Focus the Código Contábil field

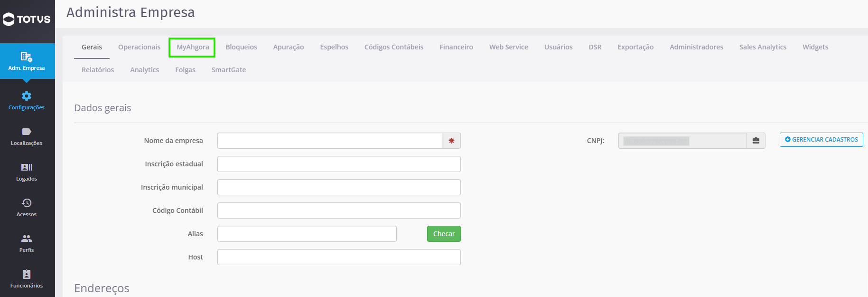pyautogui.click(x=339, y=211)
